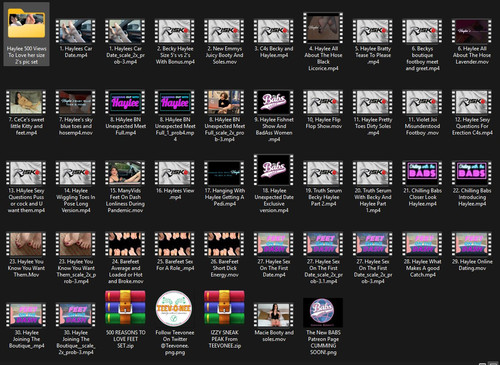Select 20. Truth Serum With Becky And Haylee Part 1

click(x=373, y=173)
